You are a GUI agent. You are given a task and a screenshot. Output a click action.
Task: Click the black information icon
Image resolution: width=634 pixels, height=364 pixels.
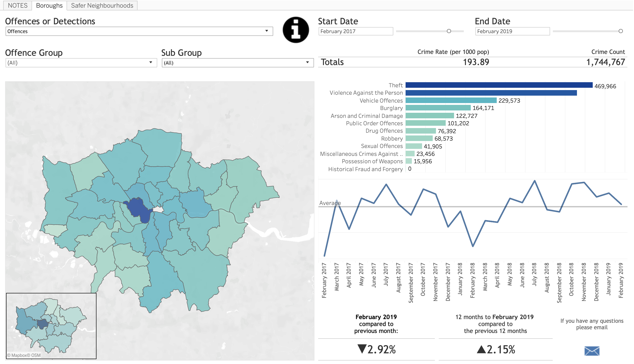click(x=296, y=30)
